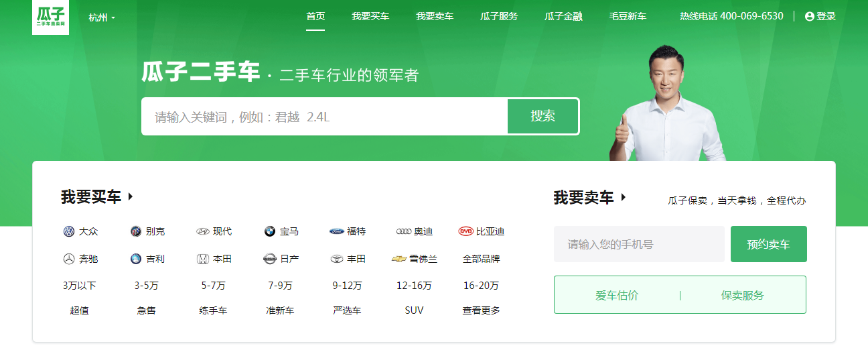Expand the 我要卖车 section heading arrow
Screen dimensions: 868x352
(x=624, y=197)
